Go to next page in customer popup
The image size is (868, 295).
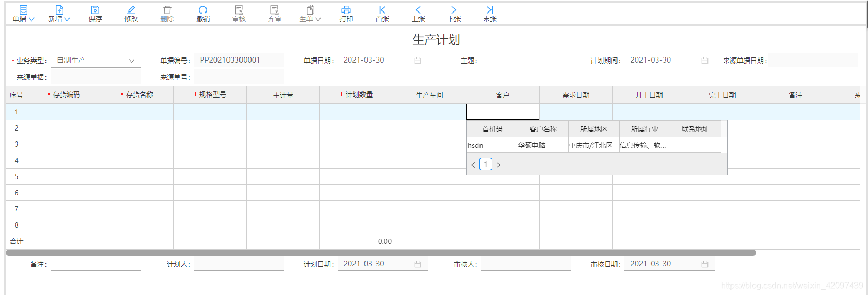498,165
